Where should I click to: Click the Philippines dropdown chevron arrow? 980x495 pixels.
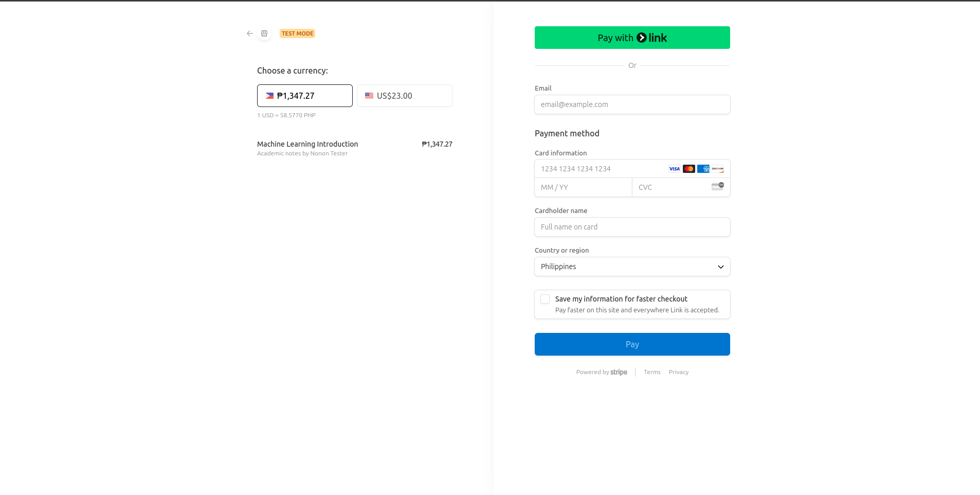coord(720,267)
